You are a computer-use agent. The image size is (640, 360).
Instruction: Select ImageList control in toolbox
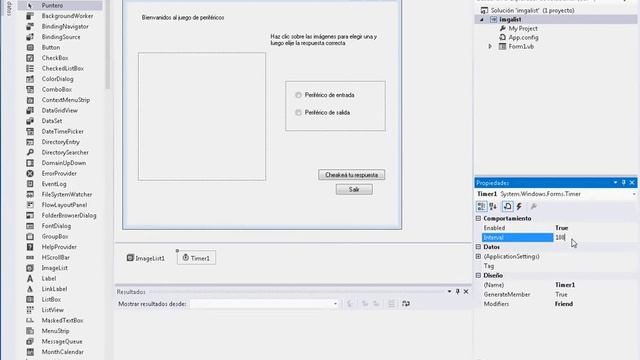tap(55, 268)
